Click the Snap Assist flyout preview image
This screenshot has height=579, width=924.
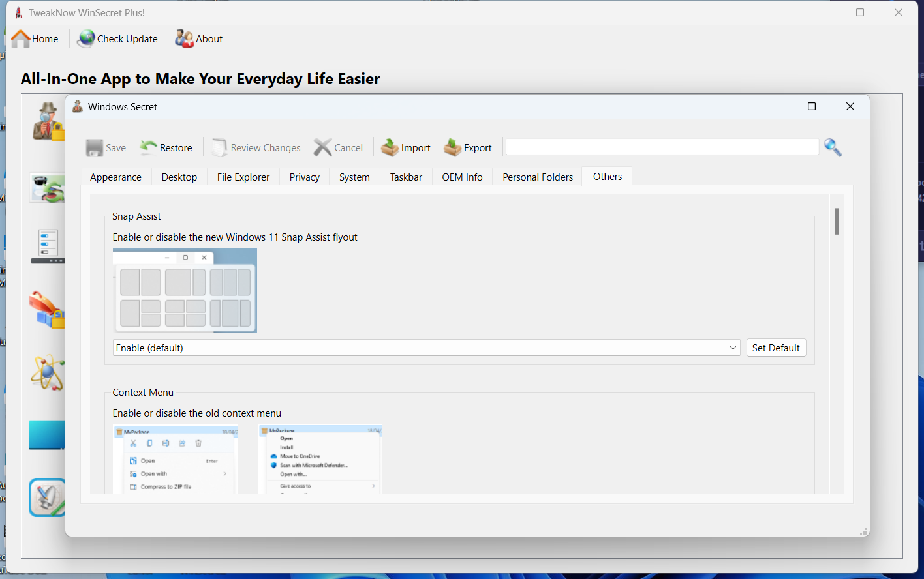point(185,291)
